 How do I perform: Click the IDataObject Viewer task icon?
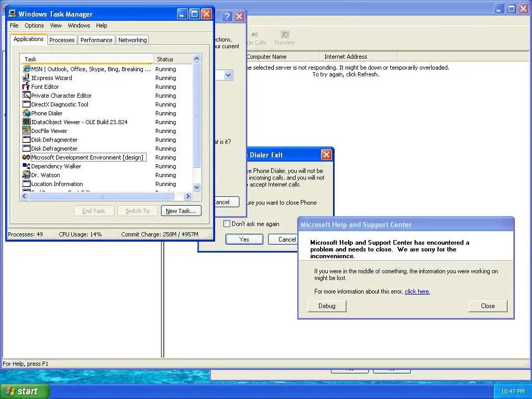[26, 122]
